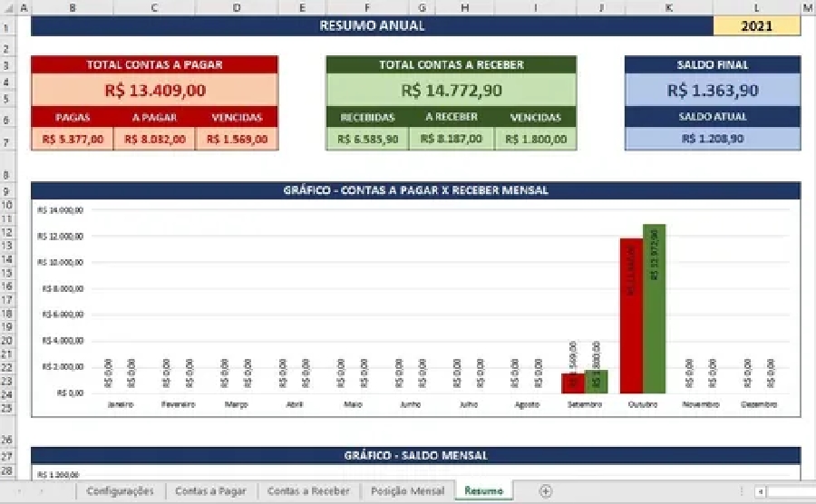This screenshot has height=504, width=816.
Task: Open the 2021 year selector cell
Action: tap(756, 26)
